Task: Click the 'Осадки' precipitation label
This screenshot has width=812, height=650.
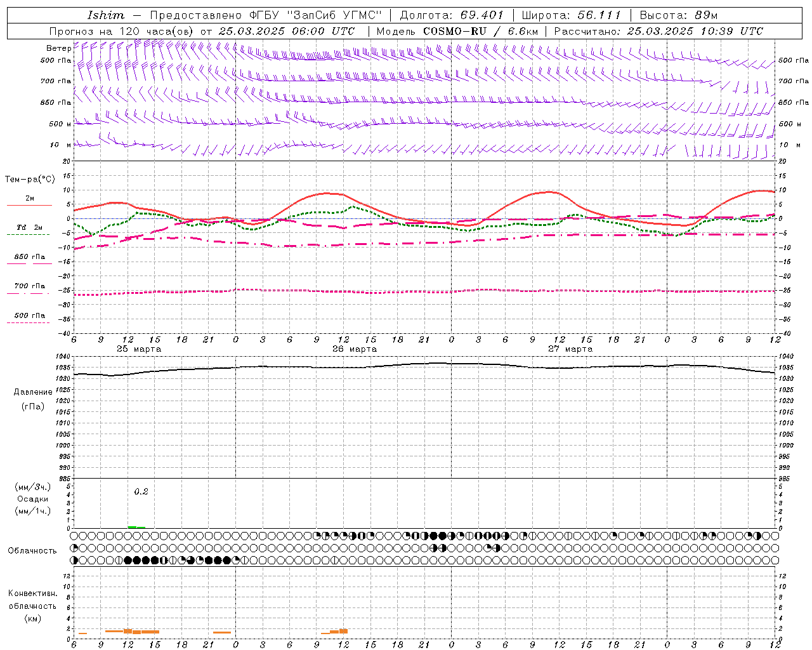Action: coord(32,499)
